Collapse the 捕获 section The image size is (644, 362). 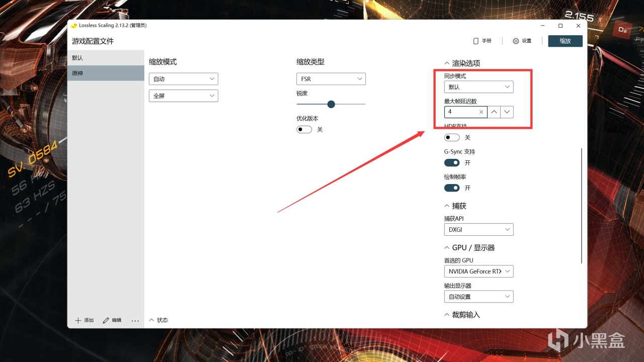pos(455,206)
